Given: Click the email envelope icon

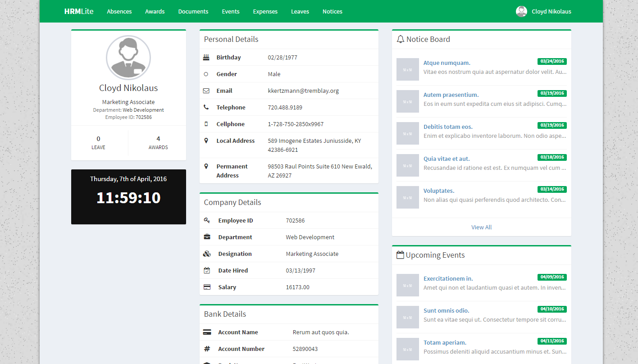Looking at the screenshot, I should click(x=206, y=91).
